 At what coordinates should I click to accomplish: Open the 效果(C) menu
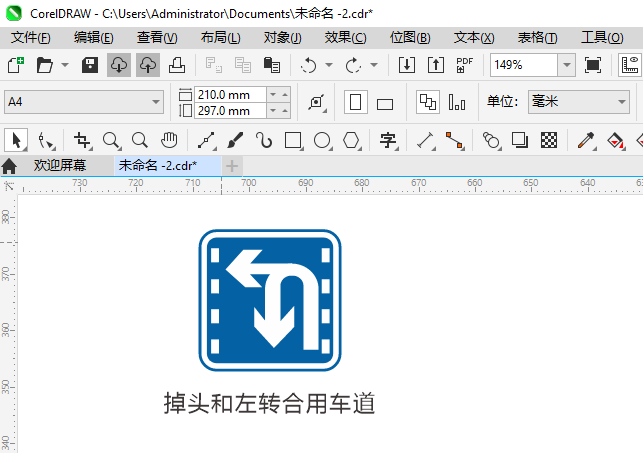pyautogui.click(x=345, y=38)
